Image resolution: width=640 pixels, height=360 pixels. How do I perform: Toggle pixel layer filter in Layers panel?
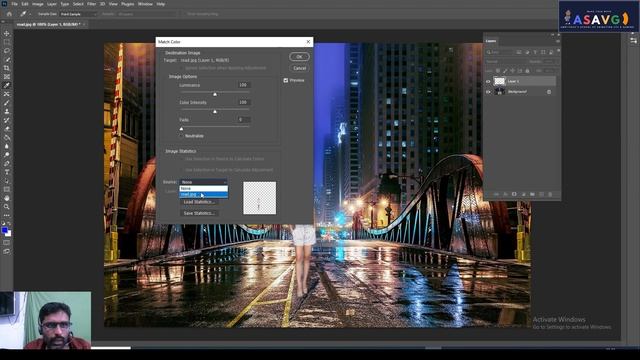click(x=519, y=52)
